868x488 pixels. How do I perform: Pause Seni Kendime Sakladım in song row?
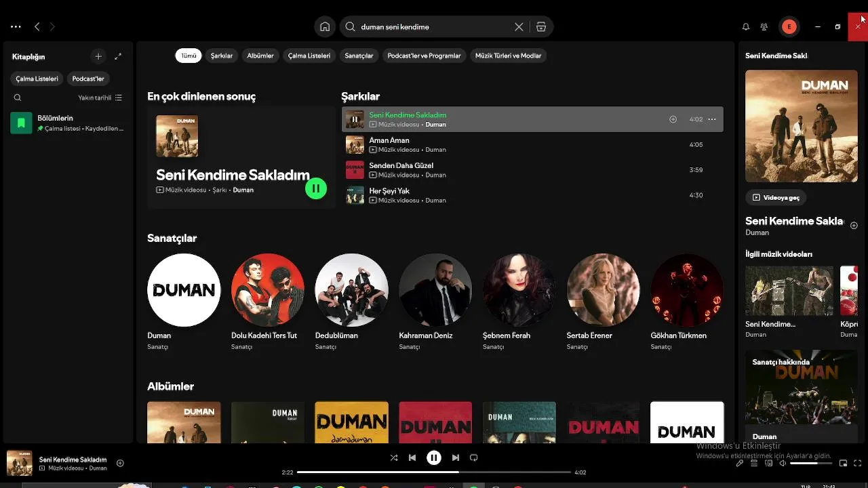pos(355,119)
